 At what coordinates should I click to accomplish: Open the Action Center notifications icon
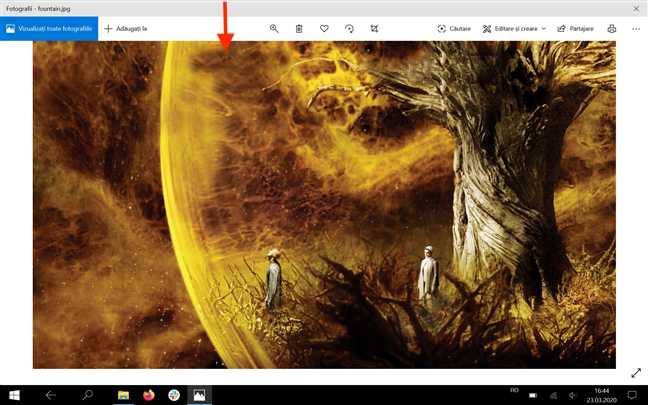click(632, 395)
